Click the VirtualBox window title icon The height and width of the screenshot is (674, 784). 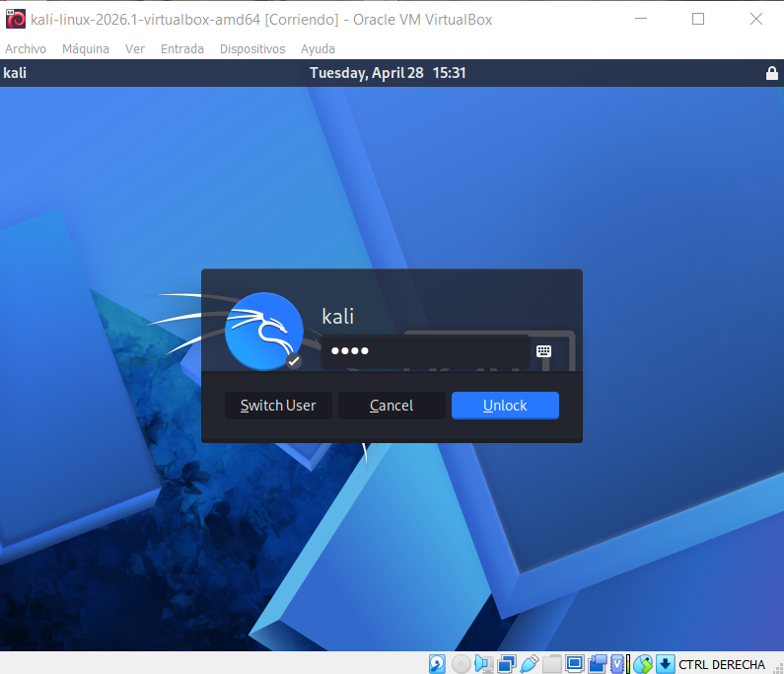16,19
